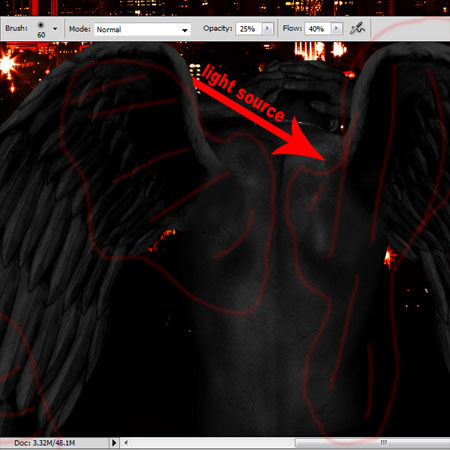This screenshot has width=450, height=450.
Task: Open the Brush preset picker dropdown arrow
Action: pos(55,29)
